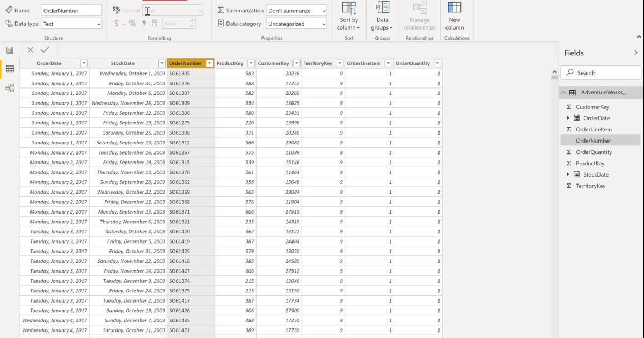Image resolution: width=644 pixels, height=338 pixels.
Task: Open Model view from the left sidebar
Action: [9, 87]
